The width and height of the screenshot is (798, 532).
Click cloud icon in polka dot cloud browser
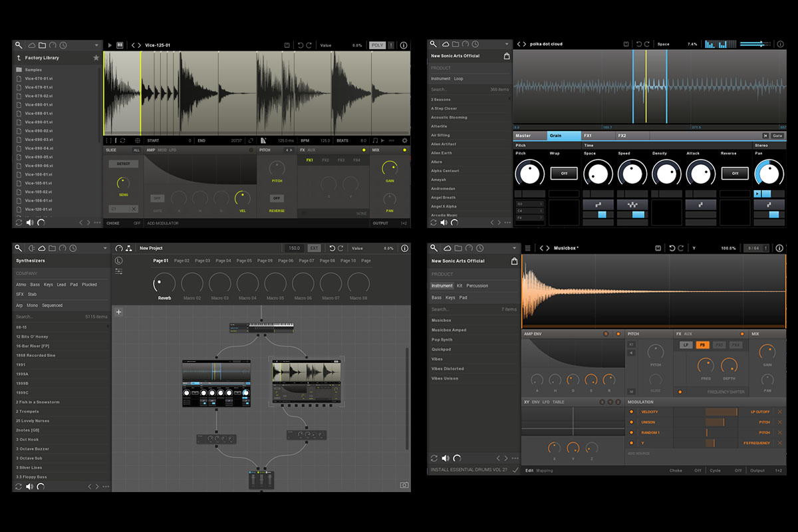coord(446,44)
